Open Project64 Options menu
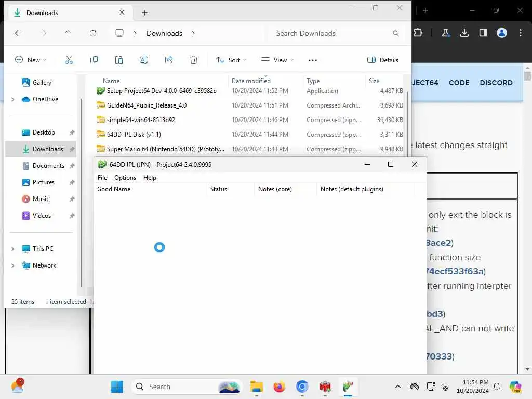The image size is (532, 399). (125, 178)
